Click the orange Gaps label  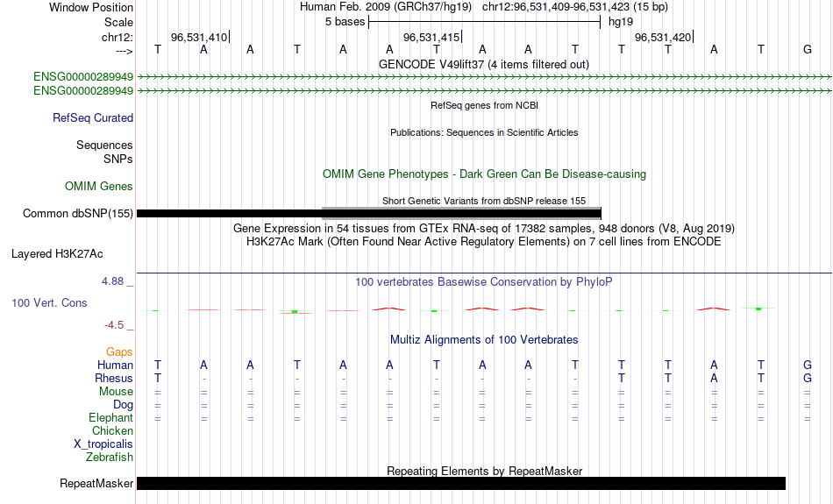coord(119,352)
